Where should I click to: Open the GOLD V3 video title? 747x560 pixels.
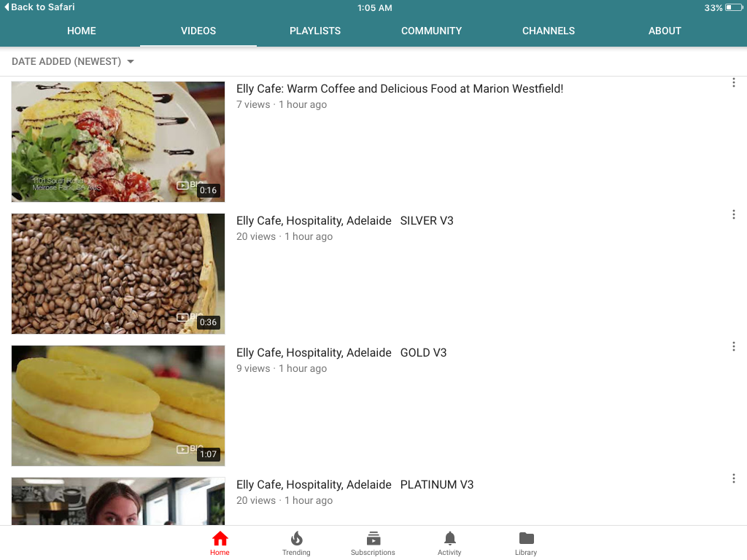click(341, 352)
